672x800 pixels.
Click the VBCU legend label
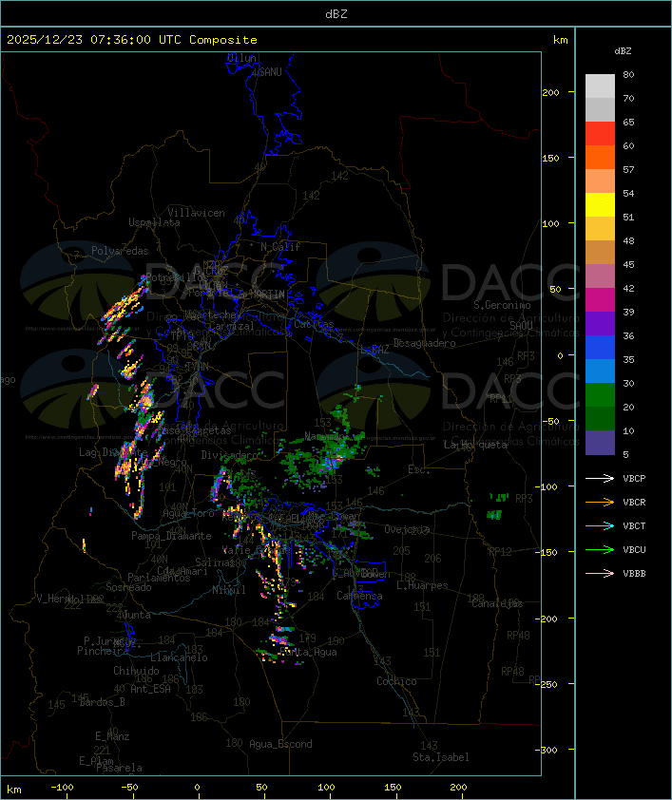click(634, 550)
